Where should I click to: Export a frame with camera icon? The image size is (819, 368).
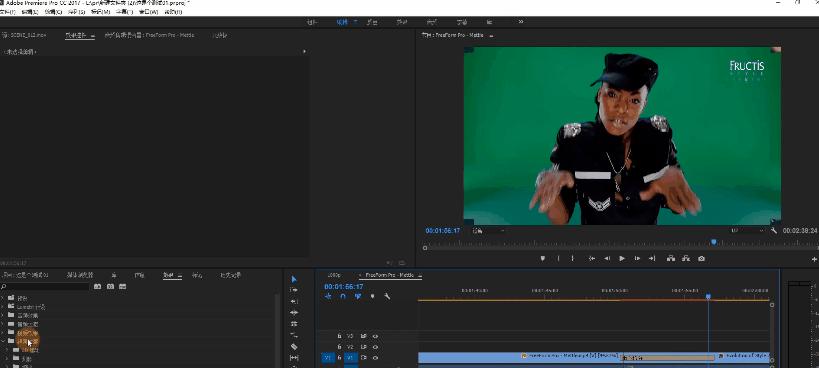(701, 258)
